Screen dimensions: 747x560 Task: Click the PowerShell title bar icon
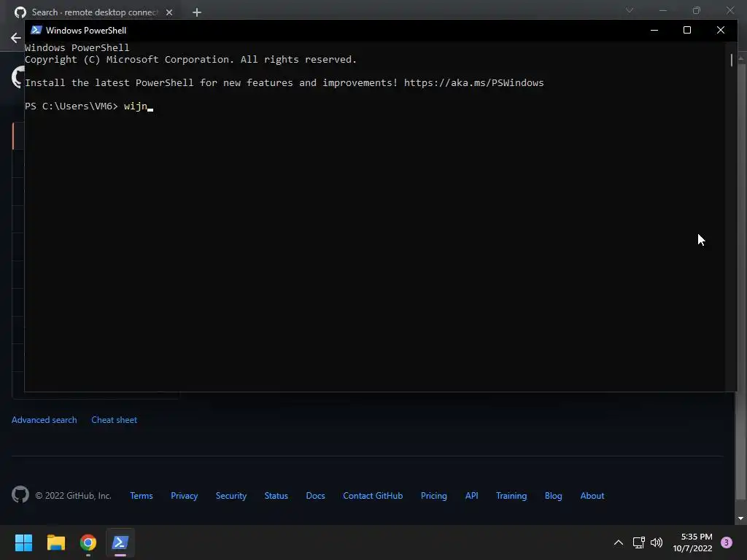tap(36, 30)
